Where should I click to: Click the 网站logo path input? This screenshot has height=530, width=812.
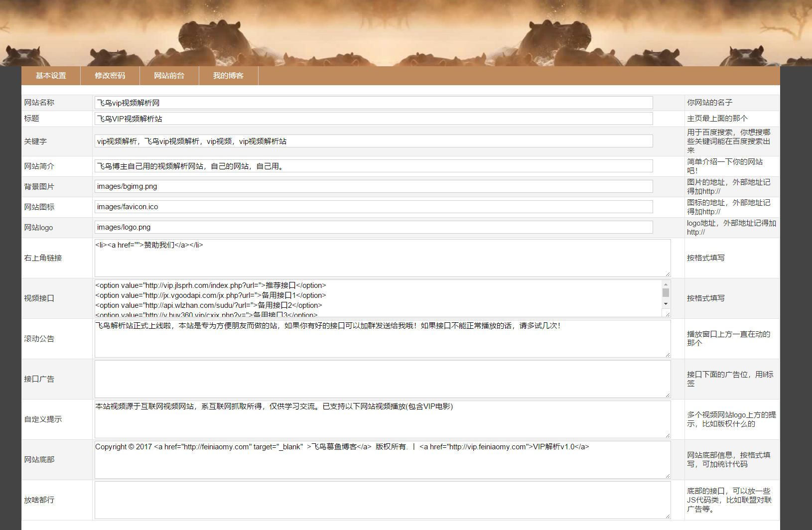(374, 227)
